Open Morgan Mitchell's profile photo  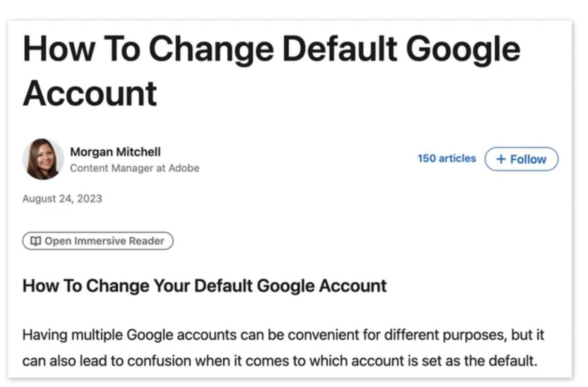click(43, 159)
